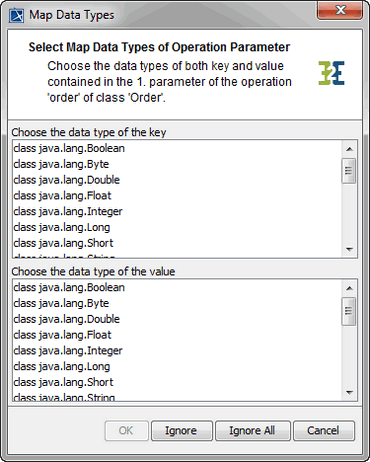
Task: Click the Map Data Types title bar icon
Action: pyautogui.click(x=16, y=15)
